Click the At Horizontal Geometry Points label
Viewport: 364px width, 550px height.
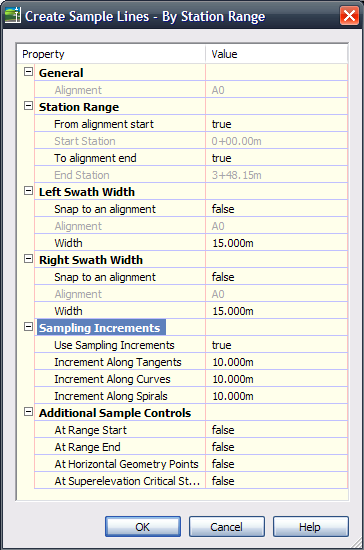pos(126,464)
